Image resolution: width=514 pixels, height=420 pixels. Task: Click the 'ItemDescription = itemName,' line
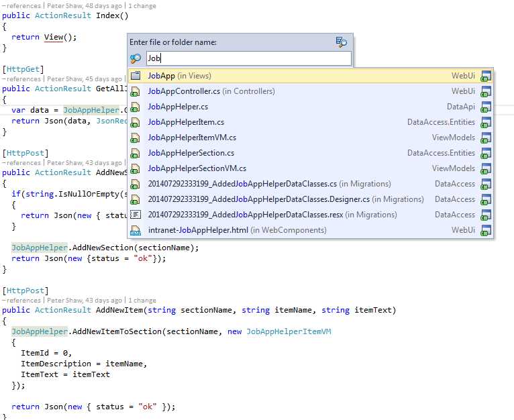[84, 364]
